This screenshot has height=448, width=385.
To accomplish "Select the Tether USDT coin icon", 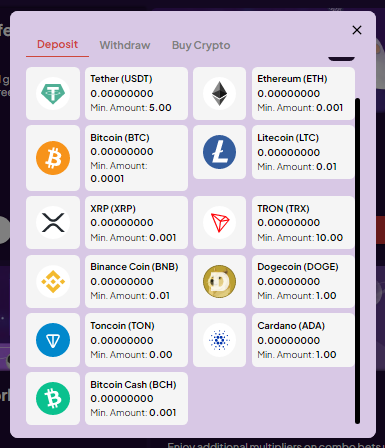I will (x=53, y=93).
